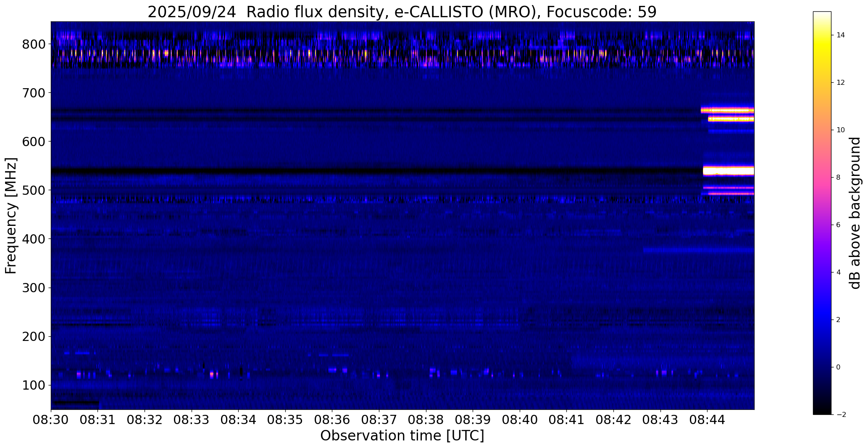This screenshot has height=448, width=868.
Task: Click the colorbar −2 tick label
Action: tap(841, 415)
